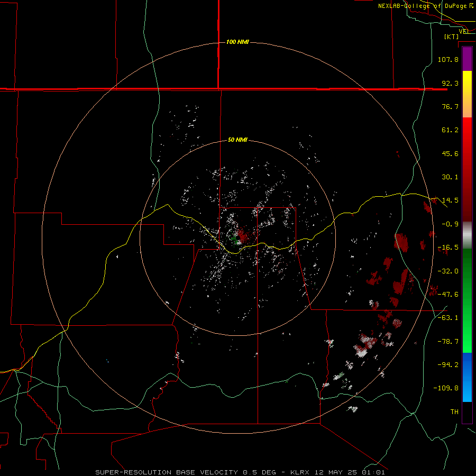
Task: Pick the yellow-orange segment of the color bar
Action: coord(467,94)
